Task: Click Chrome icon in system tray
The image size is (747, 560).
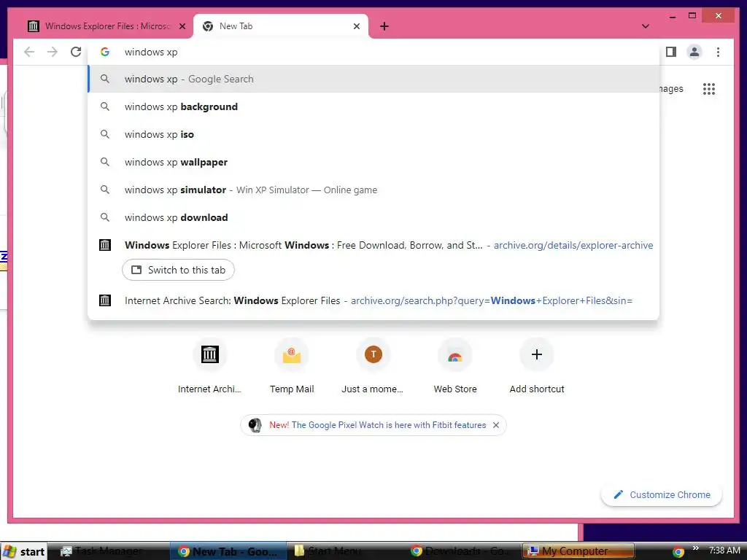Action: click(x=678, y=552)
